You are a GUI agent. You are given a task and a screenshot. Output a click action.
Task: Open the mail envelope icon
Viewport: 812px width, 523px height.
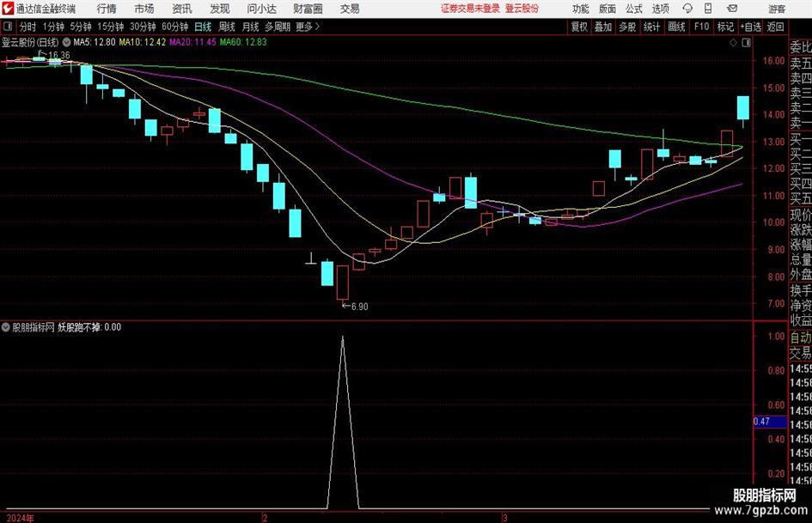[732, 9]
